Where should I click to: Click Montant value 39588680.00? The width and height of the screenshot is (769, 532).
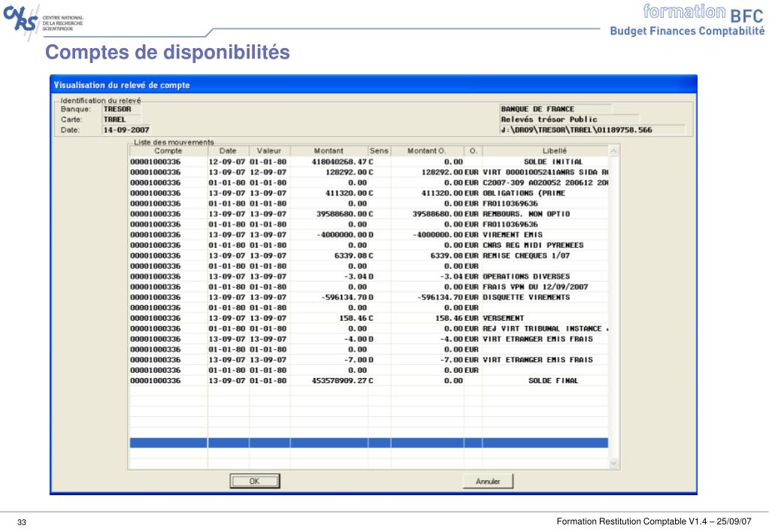(x=342, y=214)
